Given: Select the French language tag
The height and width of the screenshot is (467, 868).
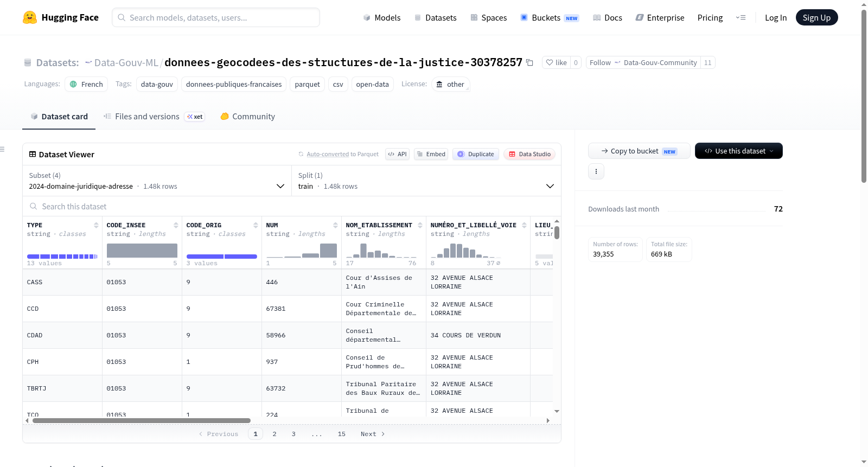Looking at the screenshot, I should (86, 84).
